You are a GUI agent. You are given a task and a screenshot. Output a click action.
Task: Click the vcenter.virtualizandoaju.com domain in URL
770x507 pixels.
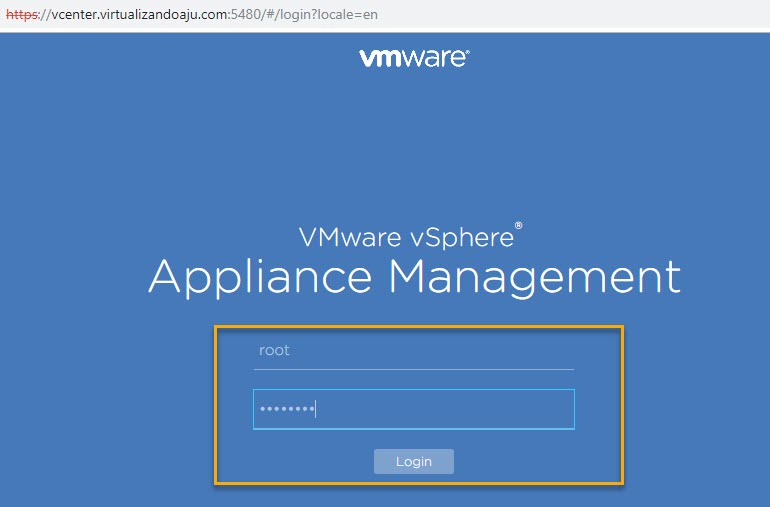tap(144, 16)
